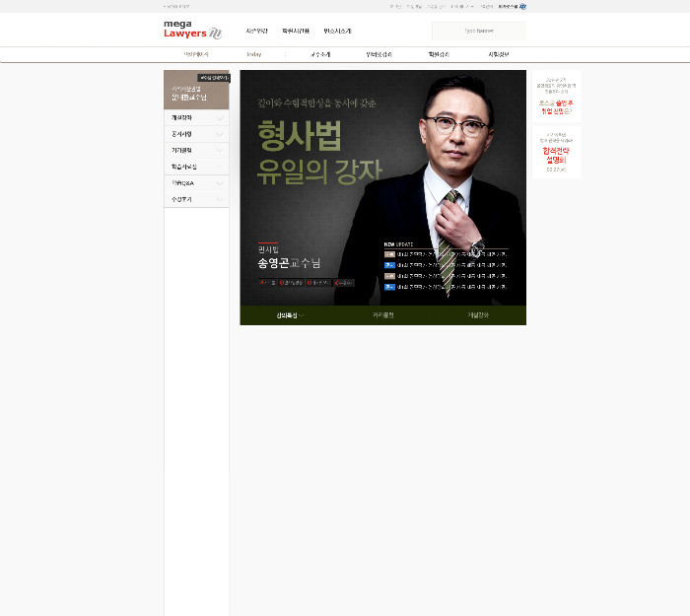Open 학원강의 in the secondary navigation bar

pyautogui.click(x=439, y=54)
